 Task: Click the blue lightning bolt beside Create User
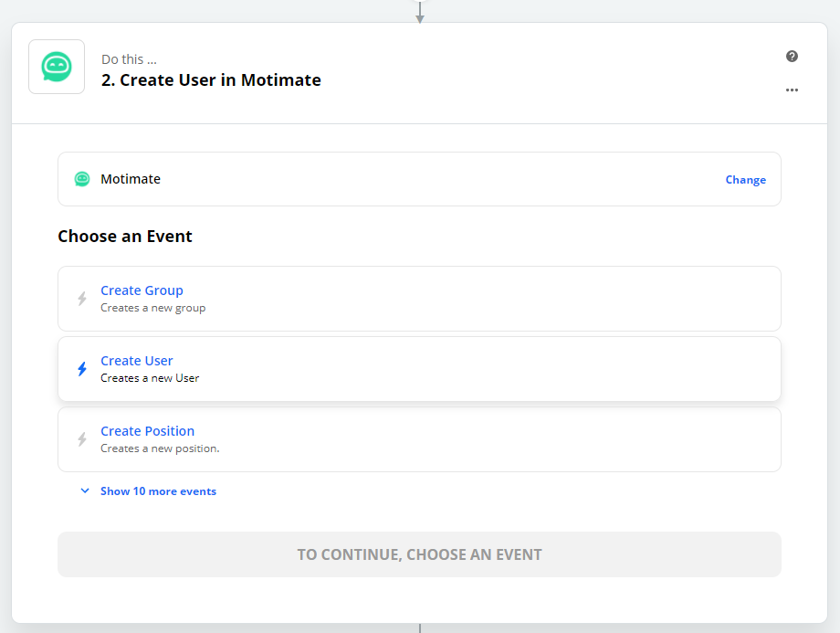click(82, 369)
